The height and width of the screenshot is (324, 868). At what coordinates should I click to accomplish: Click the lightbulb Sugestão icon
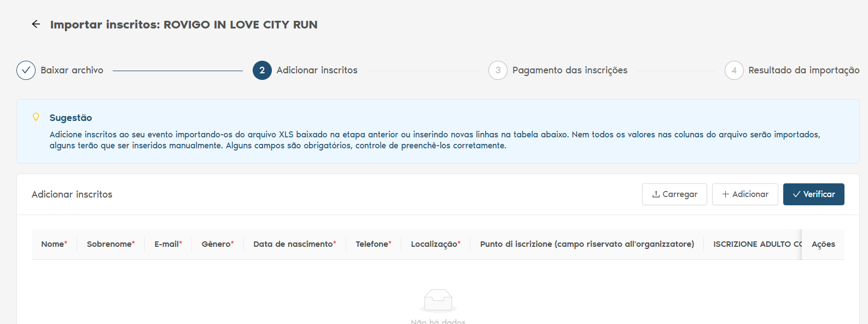[36, 117]
